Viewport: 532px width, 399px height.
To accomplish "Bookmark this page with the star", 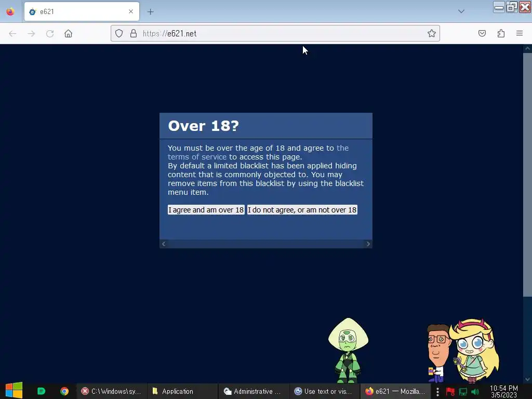I will (432, 33).
